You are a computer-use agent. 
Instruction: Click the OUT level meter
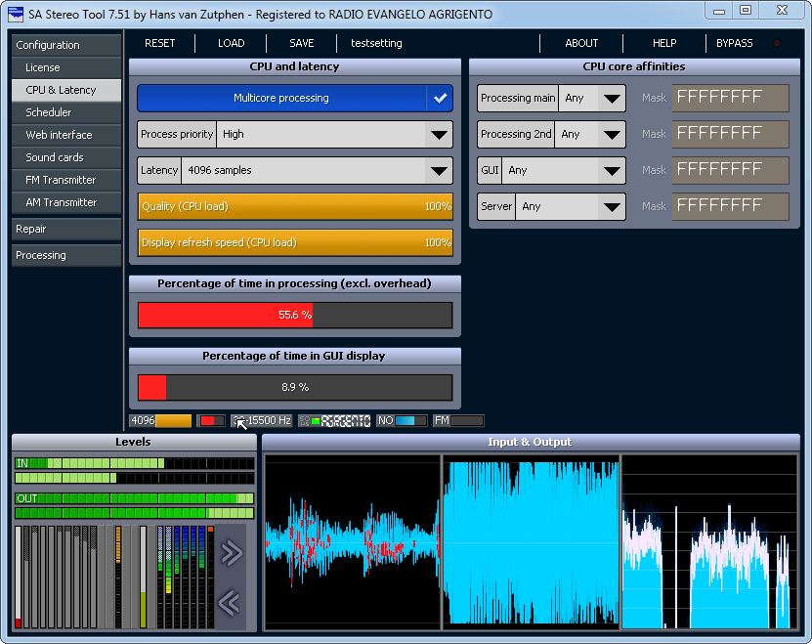(x=135, y=506)
